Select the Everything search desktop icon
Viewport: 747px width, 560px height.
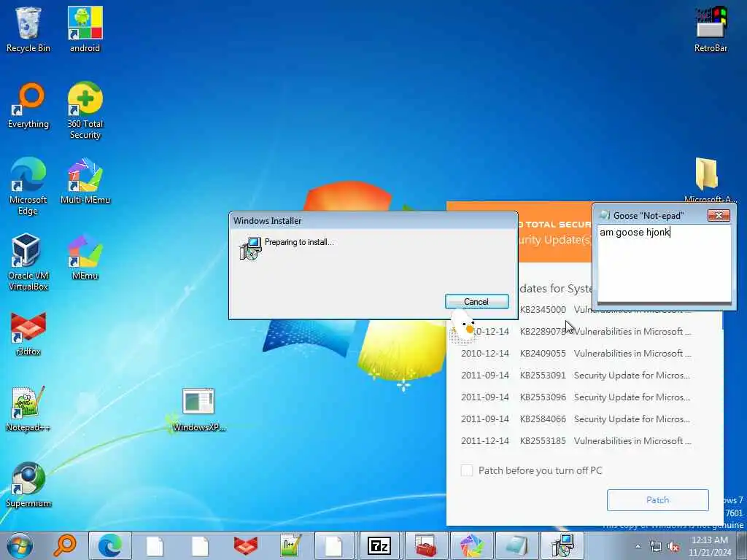pyautogui.click(x=28, y=105)
